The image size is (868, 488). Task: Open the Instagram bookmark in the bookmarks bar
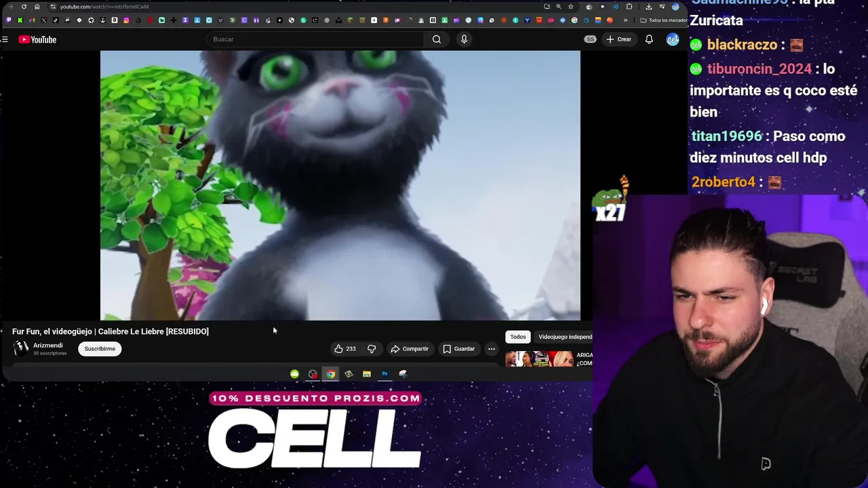pos(126,20)
